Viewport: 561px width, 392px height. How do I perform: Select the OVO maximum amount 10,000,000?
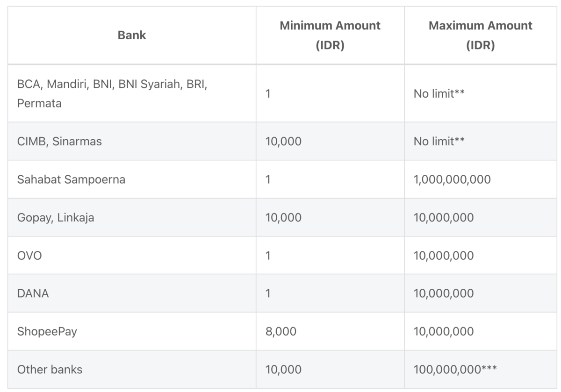(x=444, y=256)
